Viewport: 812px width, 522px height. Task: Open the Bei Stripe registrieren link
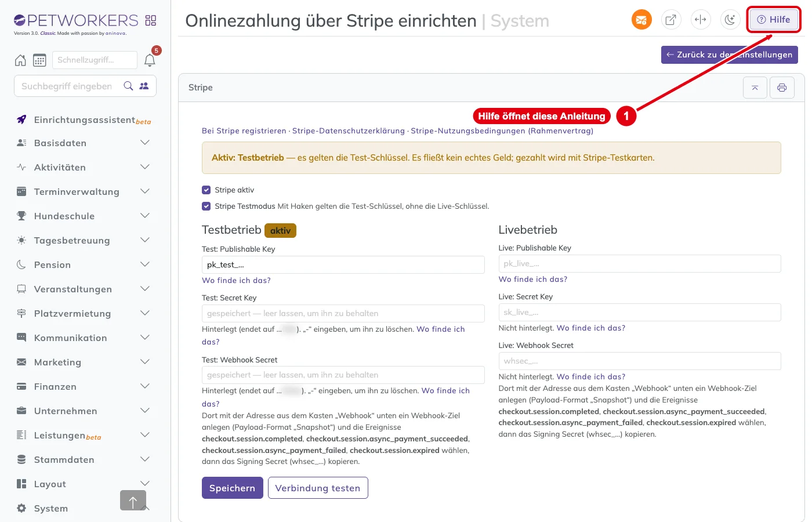pos(244,130)
